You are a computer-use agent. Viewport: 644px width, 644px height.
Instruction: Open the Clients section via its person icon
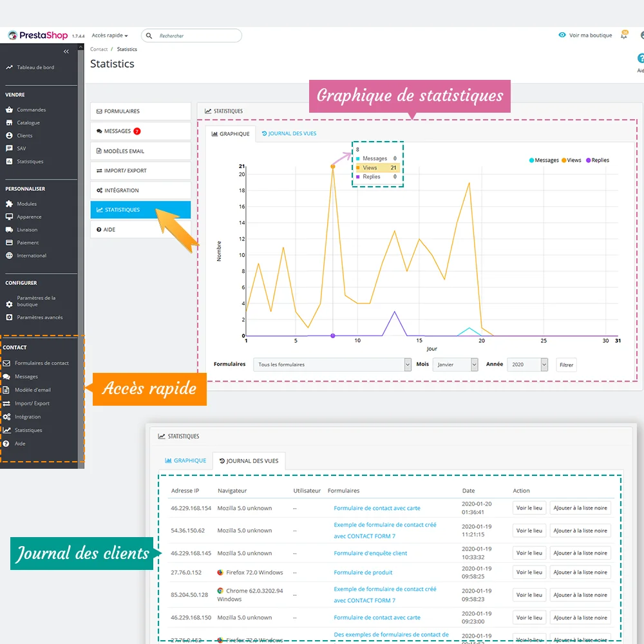(x=9, y=135)
